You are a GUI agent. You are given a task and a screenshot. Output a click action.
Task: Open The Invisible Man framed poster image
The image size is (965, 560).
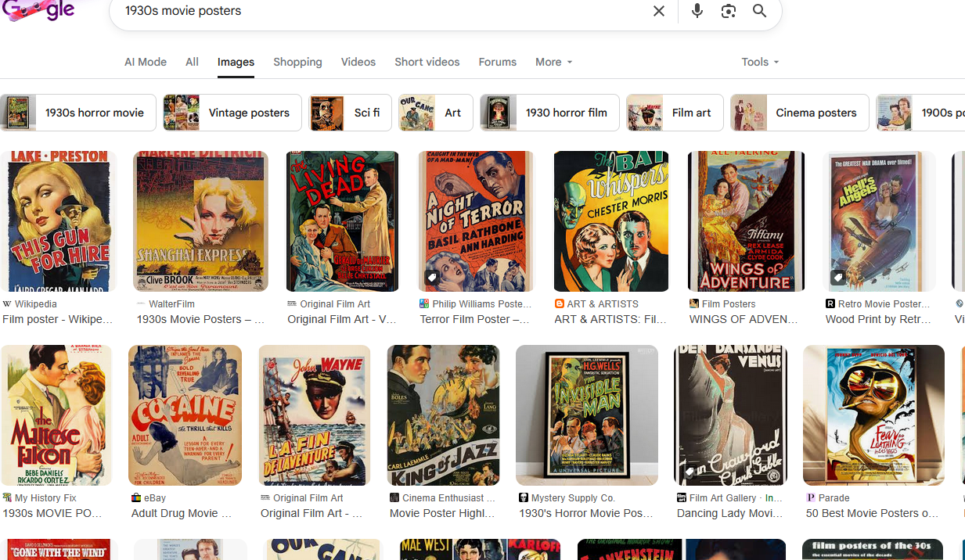pos(587,415)
